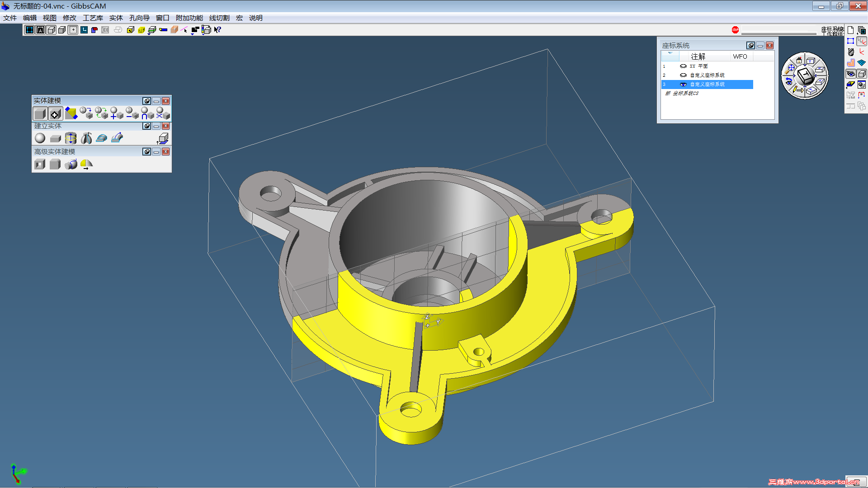Toggle the transparency button in 建立实体 palette
868x488 pixels.
[146, 126]
